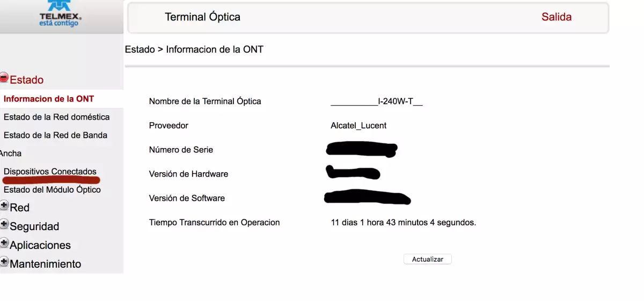This screenshot has height=301, width=644.
Task: Collapse the Estado section minus icon
Action: [4, 78]
